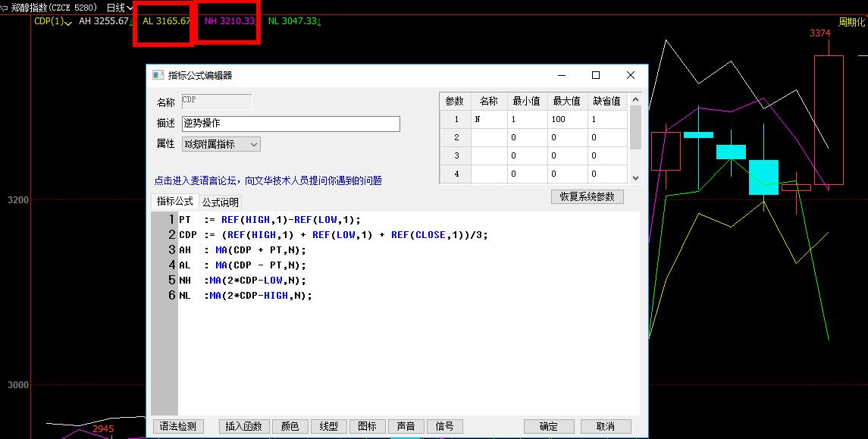Image resolution: width=868 pixels, height=439 pixels.
Task: Select parameter row number 3
Action: pyautogui.click(x=456, y=155)
